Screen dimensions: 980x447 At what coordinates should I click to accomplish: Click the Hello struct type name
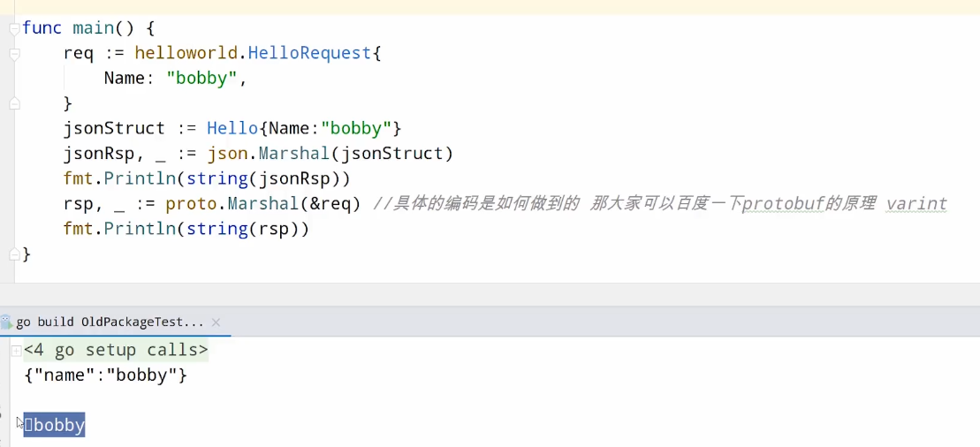coord(232,129)
